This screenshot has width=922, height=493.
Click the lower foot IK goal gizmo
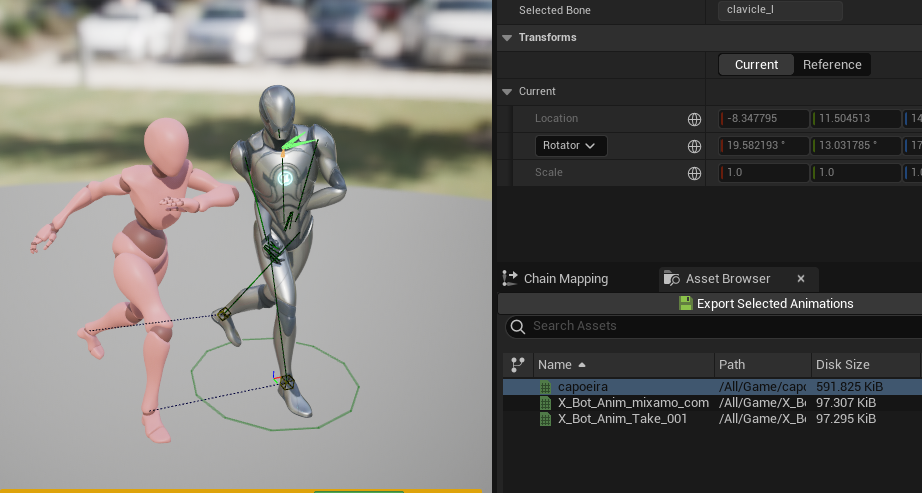pyautogui.click(x=286, y=382)
